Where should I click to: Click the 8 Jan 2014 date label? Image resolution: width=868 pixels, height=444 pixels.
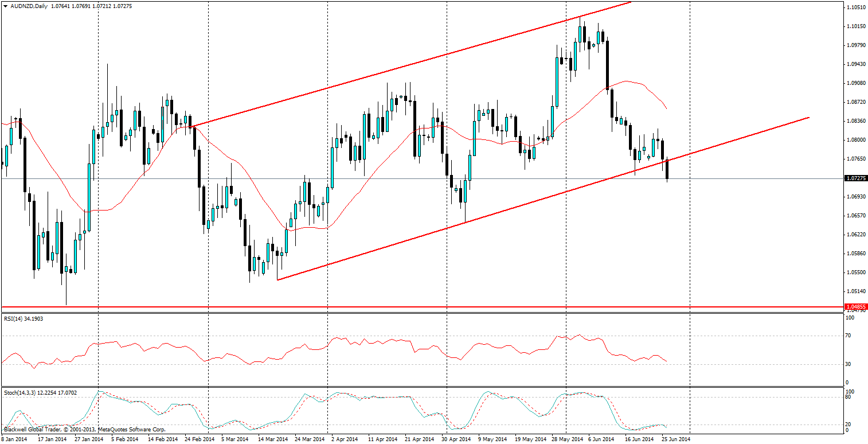click(x=14, y=439)
